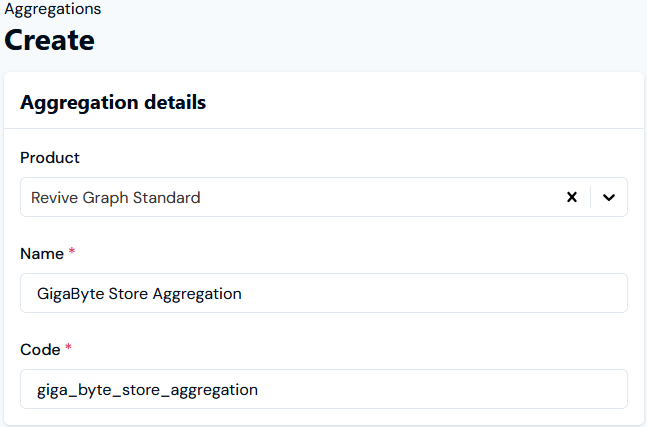Focus the Code input field

(x=323, y=389)
